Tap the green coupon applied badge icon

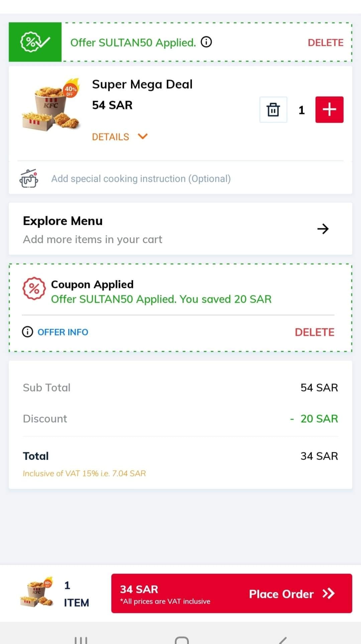tap(35, 42)
